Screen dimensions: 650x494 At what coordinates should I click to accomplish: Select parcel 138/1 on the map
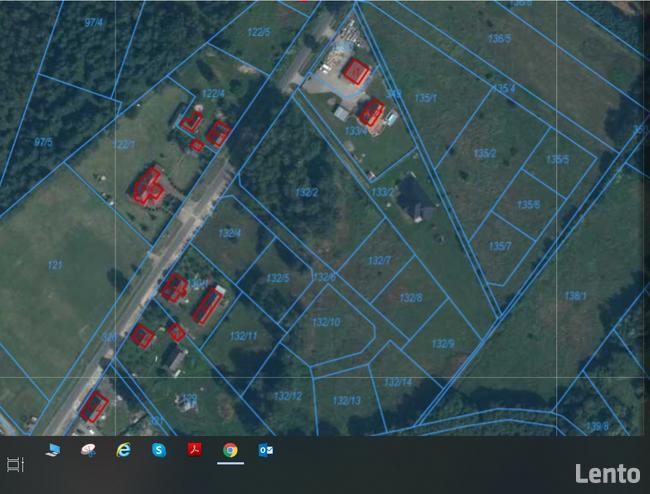[575, 295]
